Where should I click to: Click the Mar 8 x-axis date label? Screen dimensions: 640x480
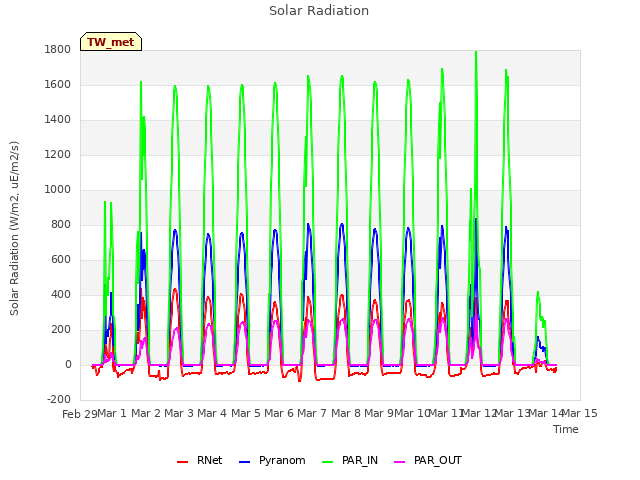(346, 413)
